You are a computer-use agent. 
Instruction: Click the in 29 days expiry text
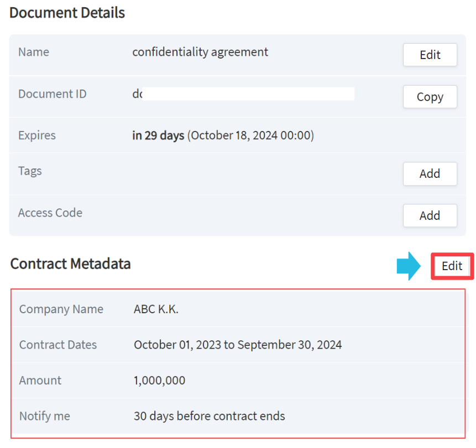[x=158, y=135]
